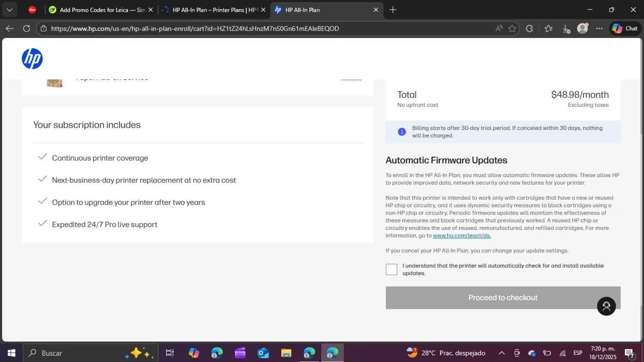Screen dimensions: 644x362
Task: Open Outlook from the taskbar
Action: (263, 353)
